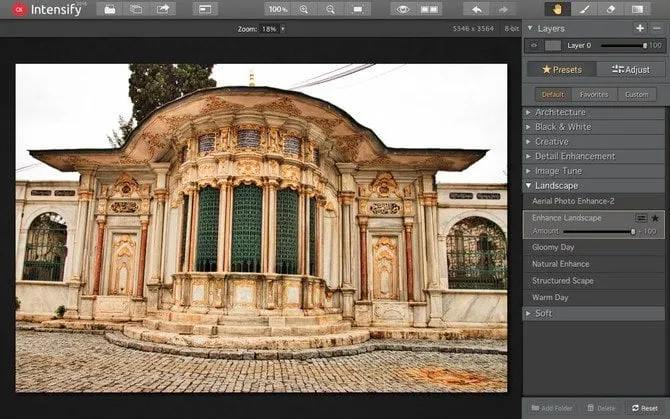Click the Share export icon
Viewport: 670px width, 419px height.
pyautogui.click(x=162, y=9)
